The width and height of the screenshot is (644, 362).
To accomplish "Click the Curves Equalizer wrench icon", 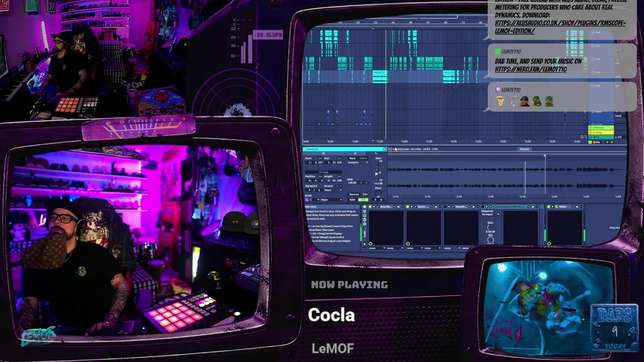I will [491, 207].
